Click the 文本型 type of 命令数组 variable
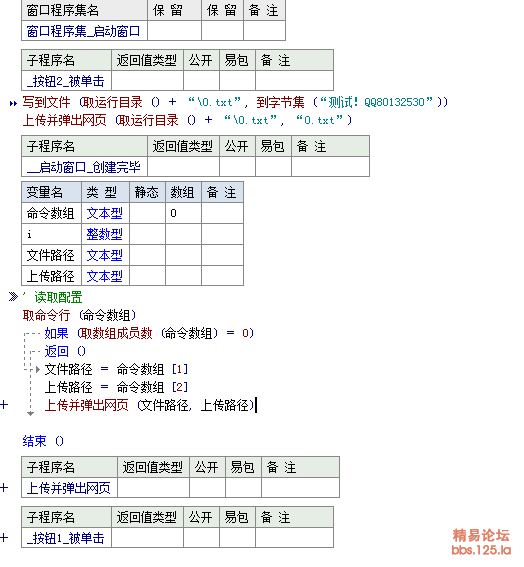The image size is (524, 567). point(105,213)
